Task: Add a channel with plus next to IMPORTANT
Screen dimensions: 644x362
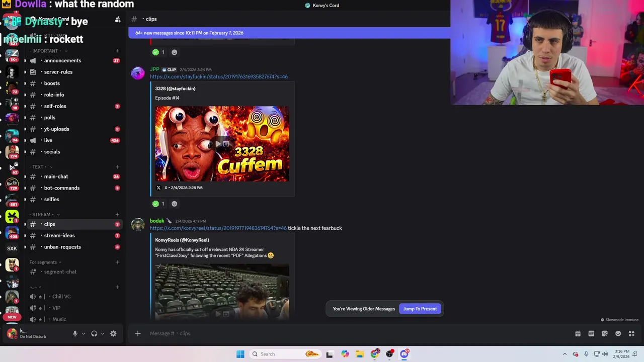Action: (117, 51)
